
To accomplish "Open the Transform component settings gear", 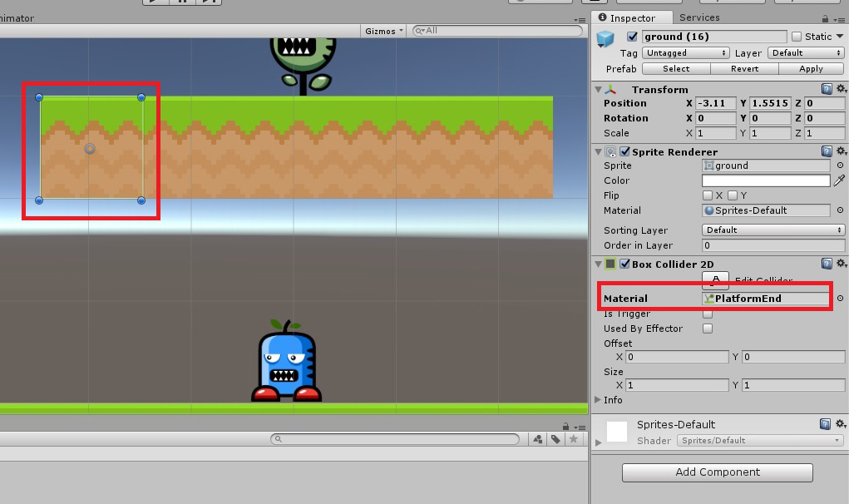I will [x=842, y=89].
